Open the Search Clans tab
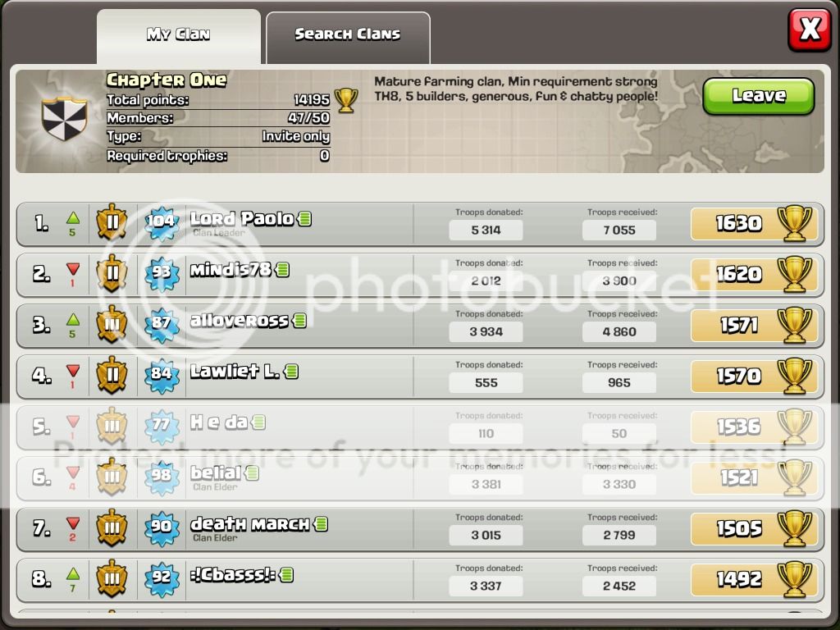This screenshot has width=840, height=630. [x=348, y=36]
